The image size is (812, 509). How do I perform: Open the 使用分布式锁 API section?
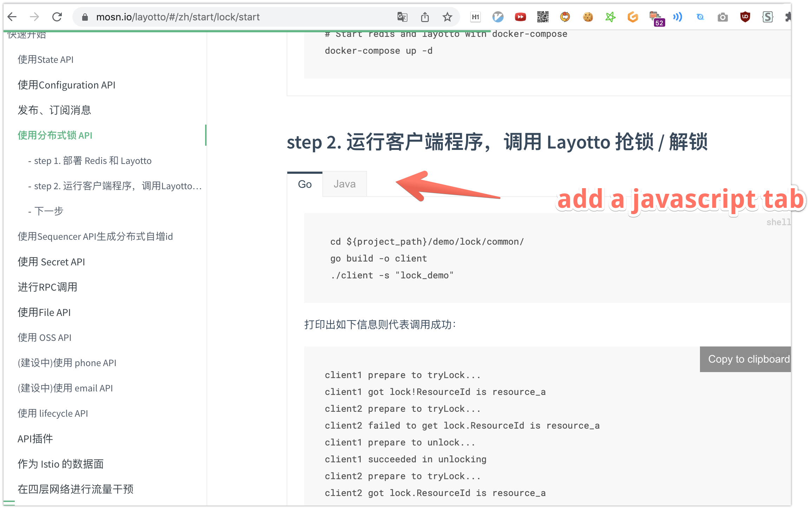tap(55, 135)
